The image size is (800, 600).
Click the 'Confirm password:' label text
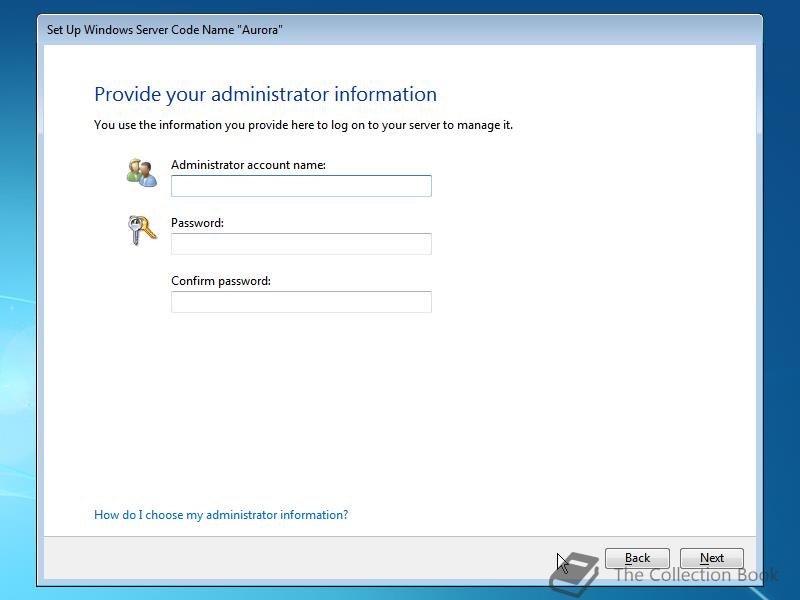coord(220,281)
